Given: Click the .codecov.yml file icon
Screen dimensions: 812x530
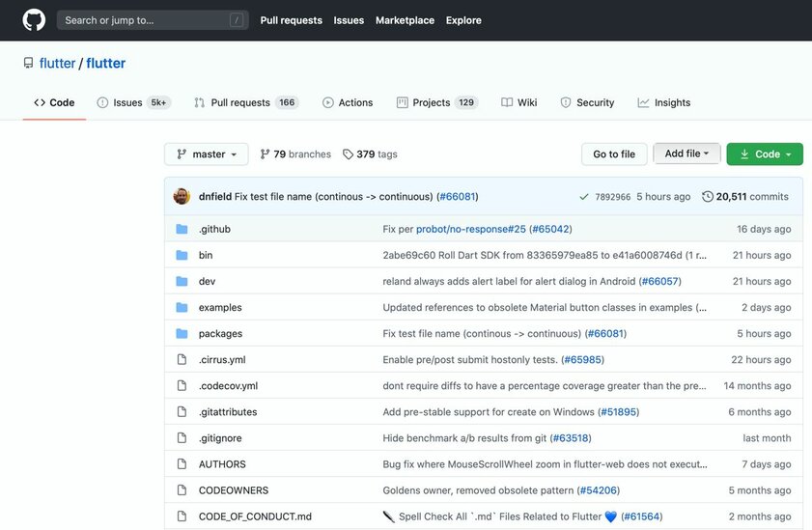Looking at the screenshot, I should point(182,385).
